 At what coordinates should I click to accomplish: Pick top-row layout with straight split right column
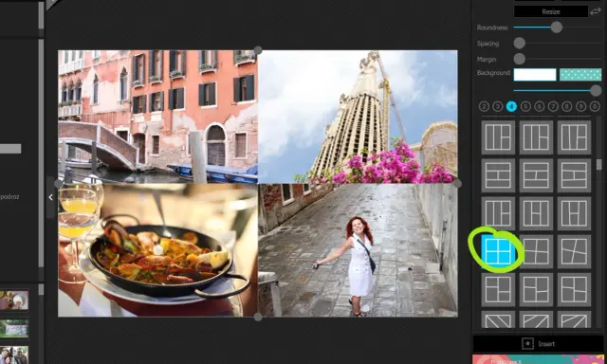click(x=498, y=137)
